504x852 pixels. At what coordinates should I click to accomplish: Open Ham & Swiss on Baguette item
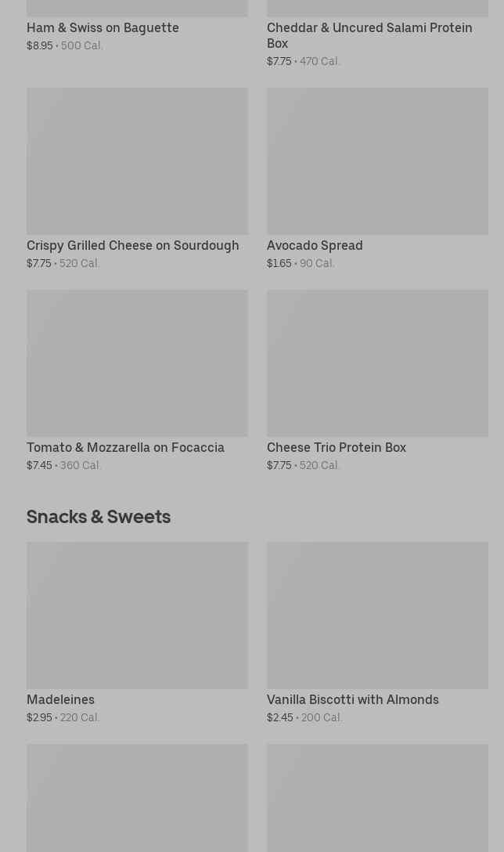pos(103,28)
